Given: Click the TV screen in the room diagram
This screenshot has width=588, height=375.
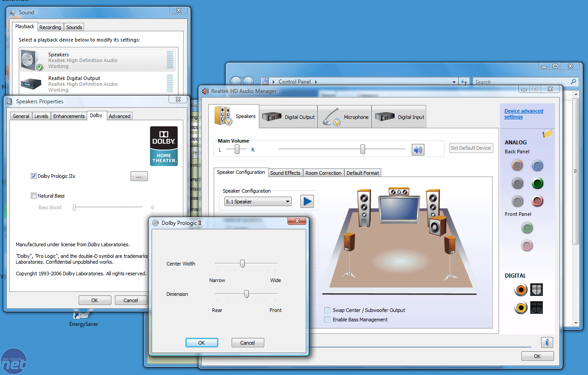Looking at the screenshot, I should 399,209.
